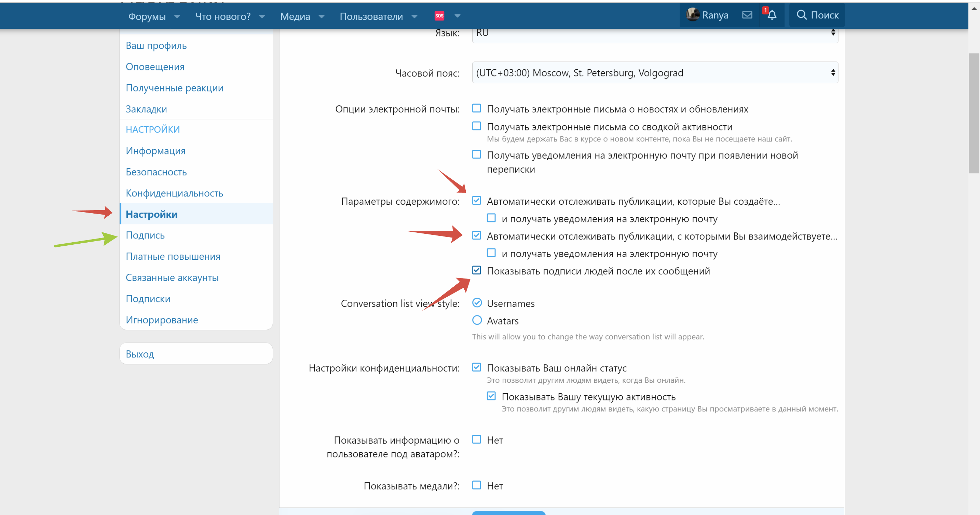Expand the Пользователи menu arrow
This screenshot has width=980, height=515.
(x=414, y=16)
